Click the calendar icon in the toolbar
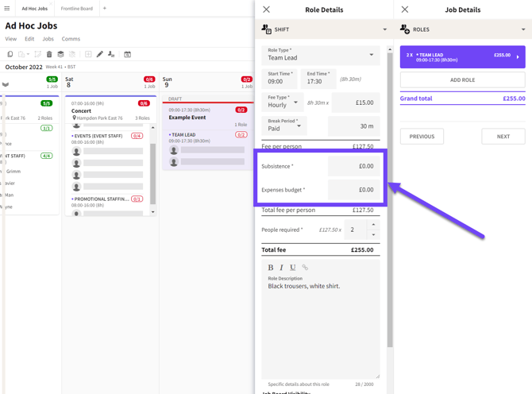This screenshot has width=532, height=394. tap(128, 54)
